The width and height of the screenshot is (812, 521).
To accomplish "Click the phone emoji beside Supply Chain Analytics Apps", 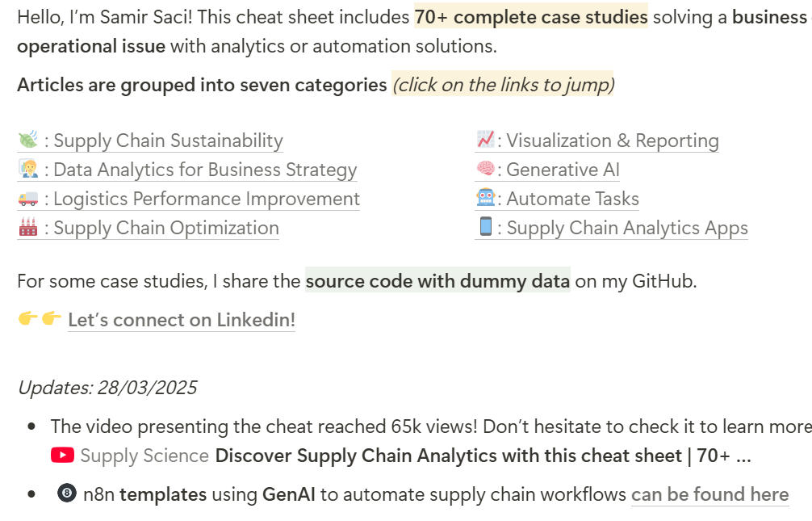I will click(485, 228).
